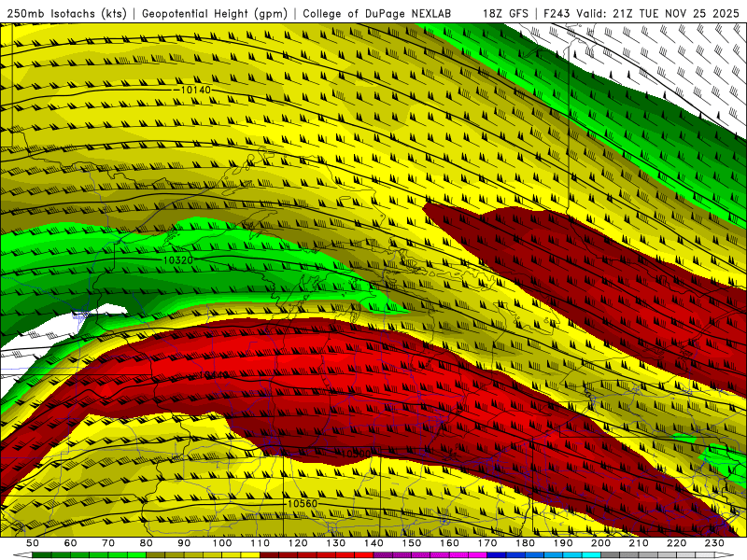The width and height of the screenshot is (747, 560).
Task: Click the 'Geopotential Height (gpm)' title text
Action: coord(215,14)
